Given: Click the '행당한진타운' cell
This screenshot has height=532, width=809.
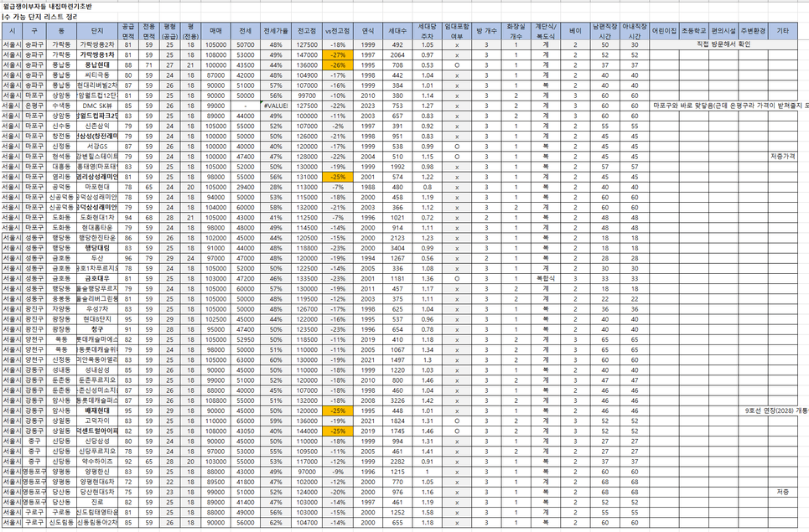Looking at the screenshot, I should tap(97, 238).
